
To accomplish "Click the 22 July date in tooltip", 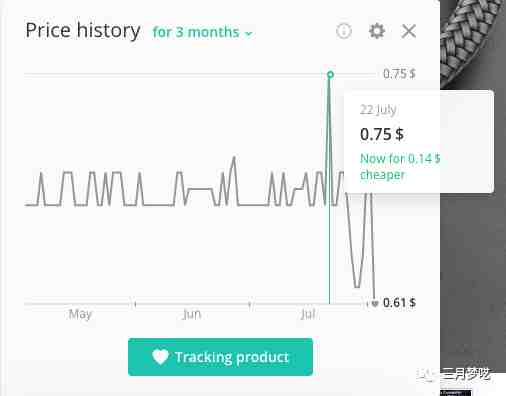I will 378,110.
